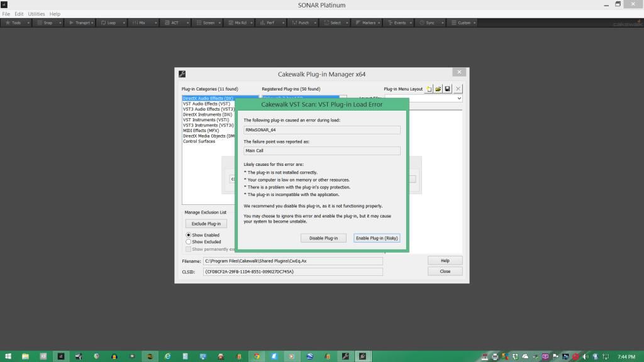Select the Show Excluded radio button

189,241
